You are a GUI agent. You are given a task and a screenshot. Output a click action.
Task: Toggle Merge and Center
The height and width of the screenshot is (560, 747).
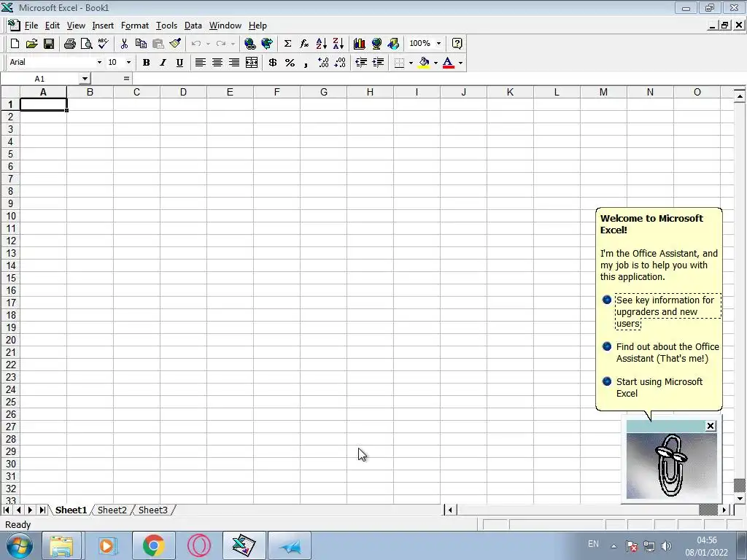(251, 63)
